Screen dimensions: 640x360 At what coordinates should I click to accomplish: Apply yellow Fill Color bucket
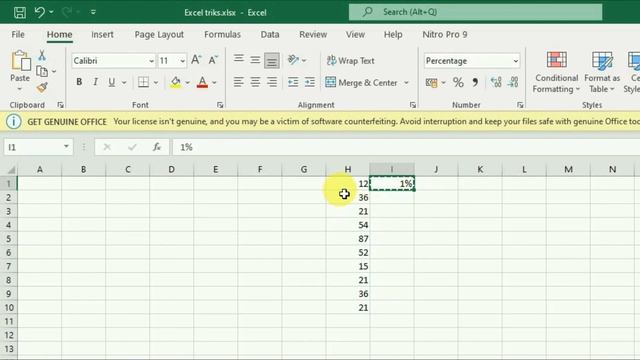point(176,82)
